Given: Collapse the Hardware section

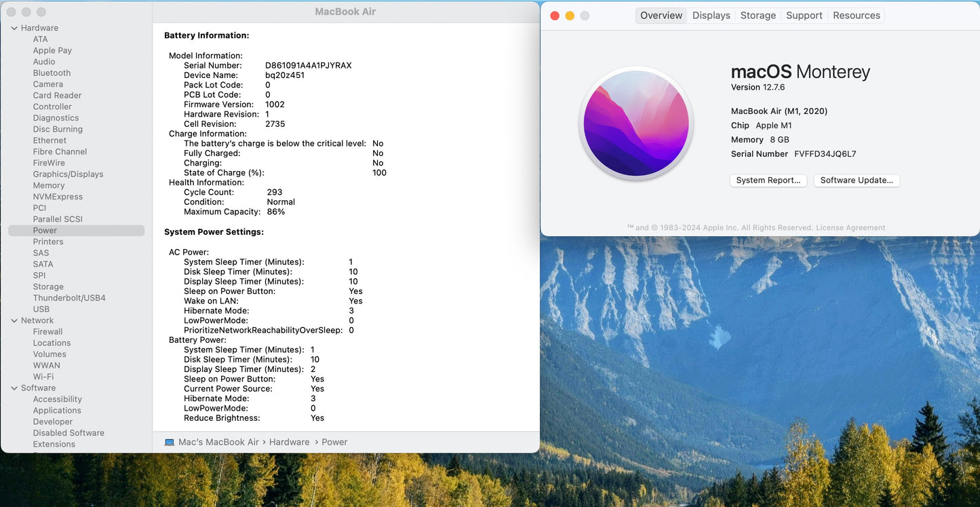Looking at the screenshot, I should (x=14, y=28).
